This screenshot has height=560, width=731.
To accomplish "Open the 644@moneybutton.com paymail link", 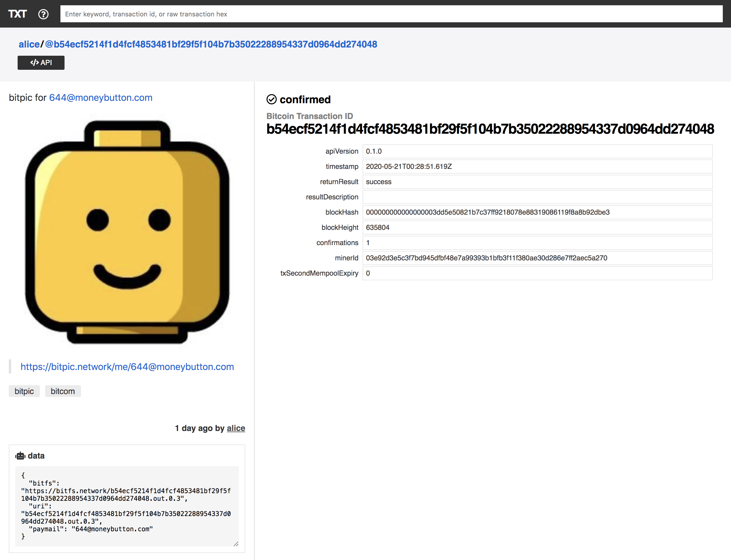I will pyautogui.click(x=101, y=98).
